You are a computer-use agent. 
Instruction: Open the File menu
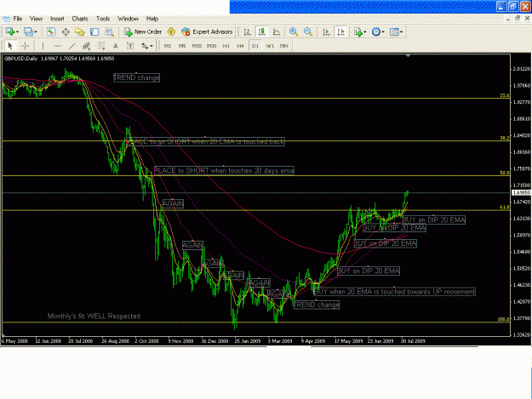[18, 19]
